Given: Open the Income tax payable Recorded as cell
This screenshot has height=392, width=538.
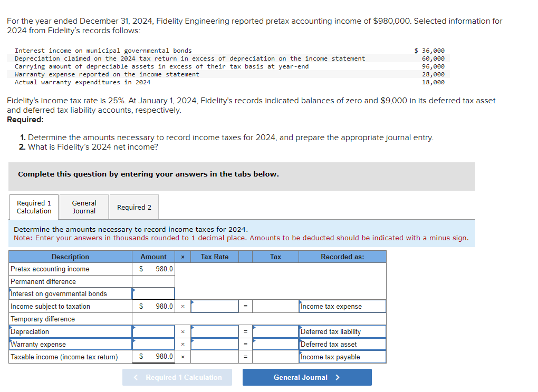Looking at the screenshot, I should pos(342,357).
